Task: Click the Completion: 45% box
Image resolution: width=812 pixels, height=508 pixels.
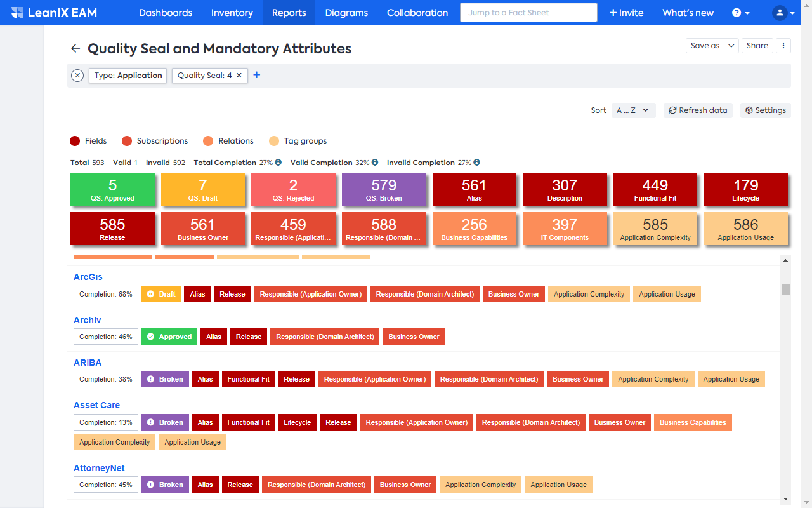Action: (106, 485)
